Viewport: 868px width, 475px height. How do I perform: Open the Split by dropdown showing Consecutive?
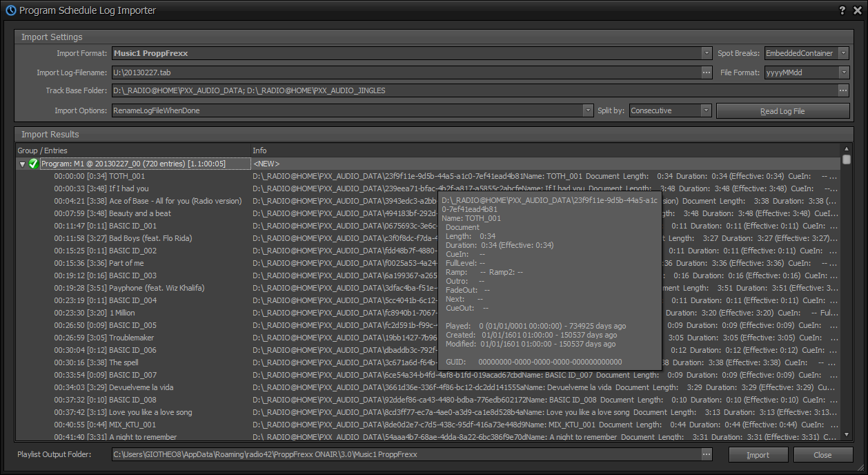(x=707, y=110)
